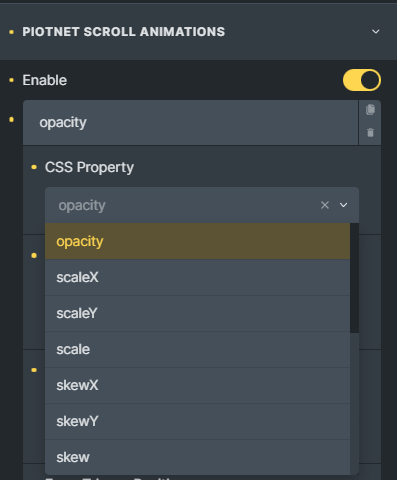Click the yellow dot beside Piotnet Scroll Animations
Image resolution: width=397 pixels, height=480 pixels.
12,32
